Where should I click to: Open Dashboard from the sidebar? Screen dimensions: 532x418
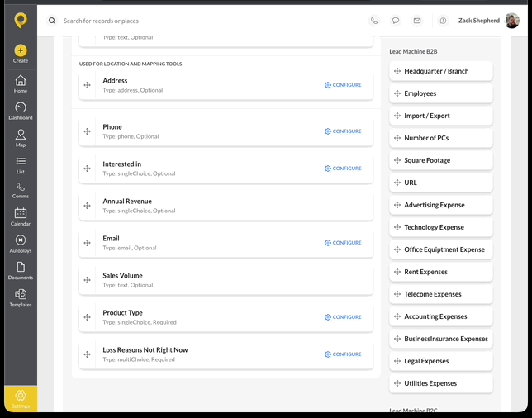tap(21, 111)
